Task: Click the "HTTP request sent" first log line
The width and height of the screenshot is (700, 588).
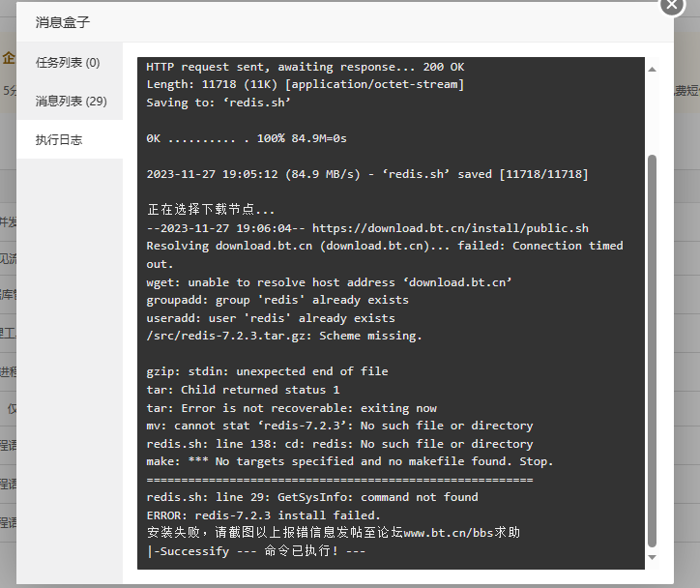Action: 306,67
